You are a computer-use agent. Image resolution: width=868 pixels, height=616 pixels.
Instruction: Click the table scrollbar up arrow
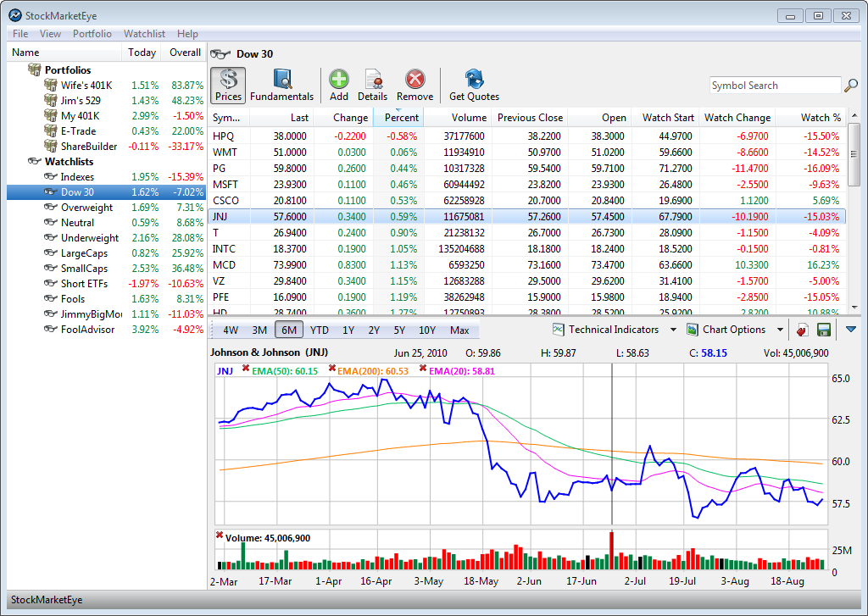[854, 115]
